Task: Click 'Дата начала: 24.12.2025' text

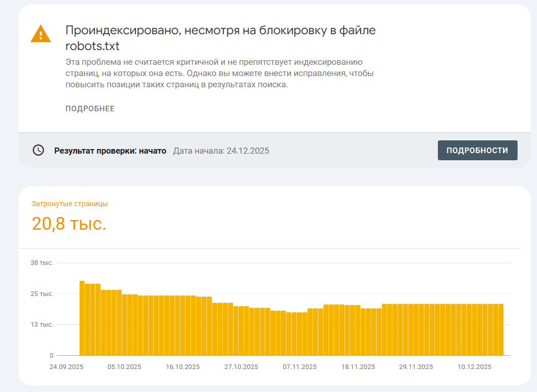Action: point(221,151)
